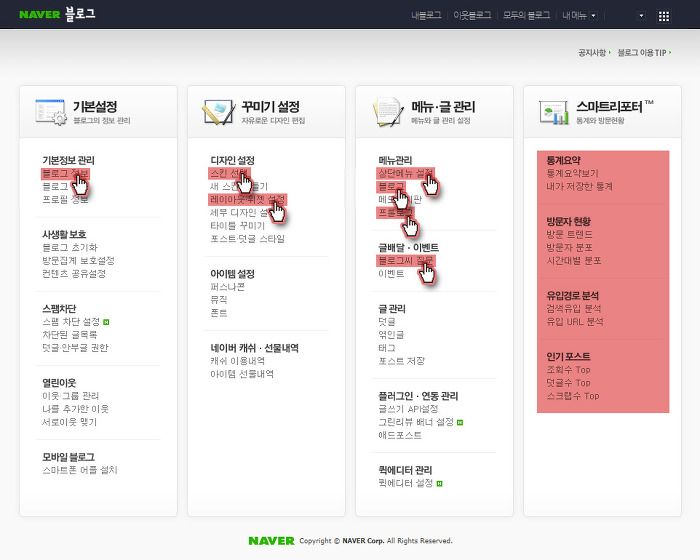Open 폰트 under 아이템 설정

[219, 313]
